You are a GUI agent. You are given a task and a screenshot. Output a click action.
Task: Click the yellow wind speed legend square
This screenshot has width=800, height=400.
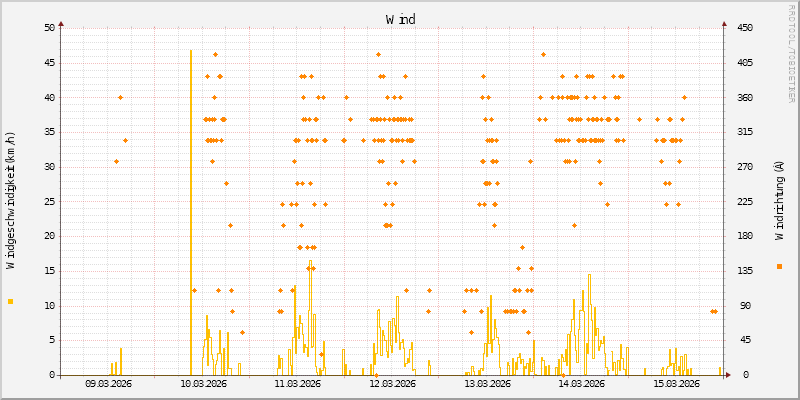(x=11, y=301)
